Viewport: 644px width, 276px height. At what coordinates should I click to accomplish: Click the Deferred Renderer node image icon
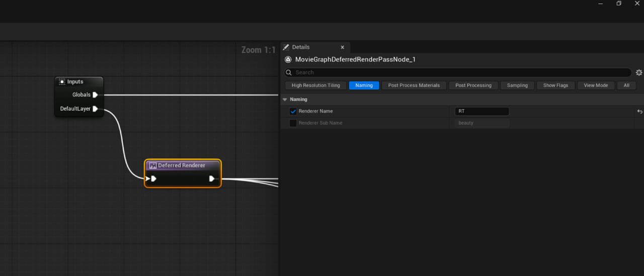(153, 165)
